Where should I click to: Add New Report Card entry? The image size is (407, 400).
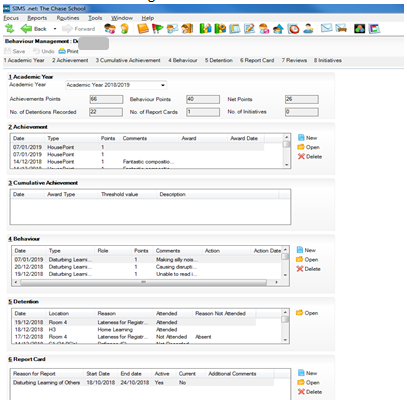click(x=307, y=373)
